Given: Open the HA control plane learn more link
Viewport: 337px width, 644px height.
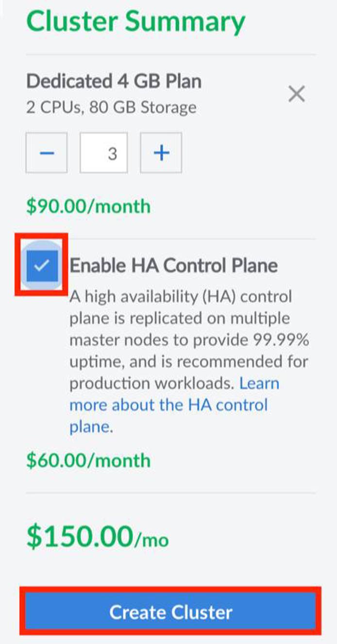Looking at the screenshot, I should pyautogui.click(x=168, y=405).
